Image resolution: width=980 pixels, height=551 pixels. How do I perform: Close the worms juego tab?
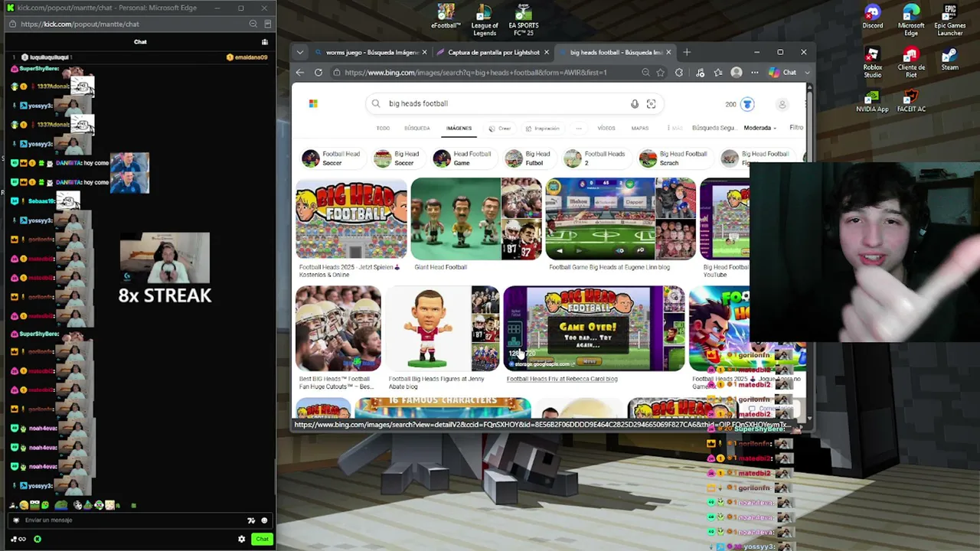(x=424, y=53)
